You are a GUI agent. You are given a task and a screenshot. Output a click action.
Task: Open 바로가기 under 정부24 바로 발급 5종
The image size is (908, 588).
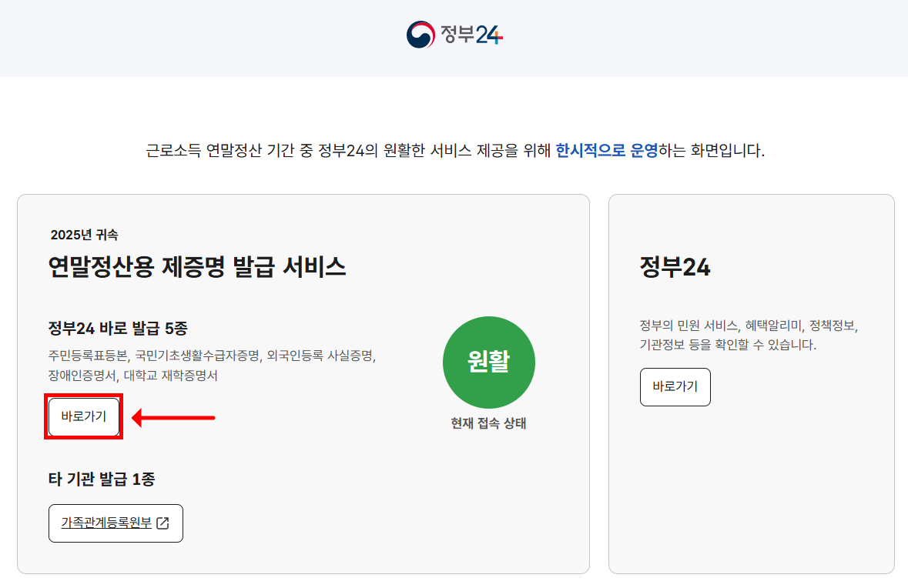pyautogui.click(x=84, y=416)
